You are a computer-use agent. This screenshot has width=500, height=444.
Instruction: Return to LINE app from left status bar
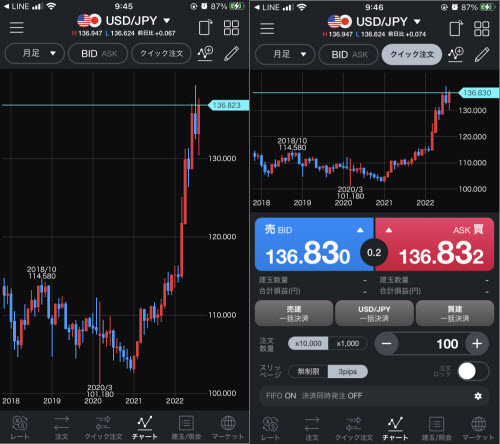17,6
